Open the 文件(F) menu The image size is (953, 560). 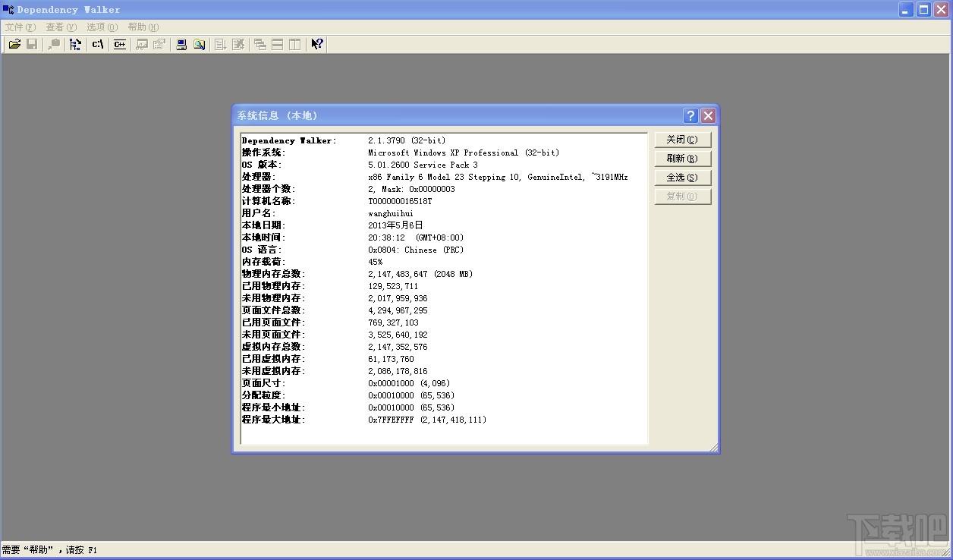tap(20, 27)
